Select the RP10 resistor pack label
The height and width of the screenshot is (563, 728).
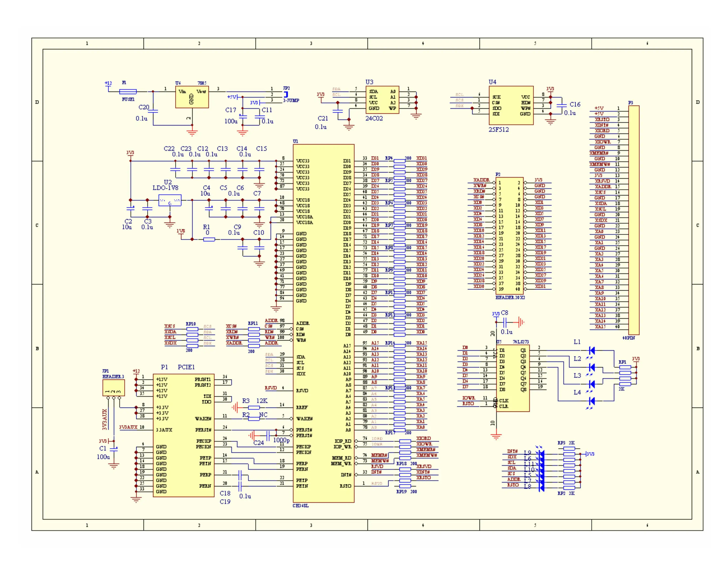click(191, 324)
